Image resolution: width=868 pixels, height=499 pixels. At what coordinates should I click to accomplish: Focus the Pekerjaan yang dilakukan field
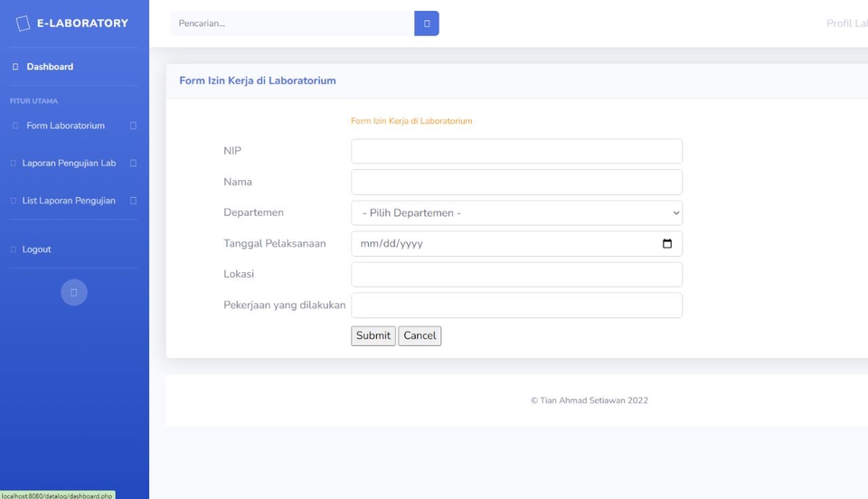coord(516,305)
